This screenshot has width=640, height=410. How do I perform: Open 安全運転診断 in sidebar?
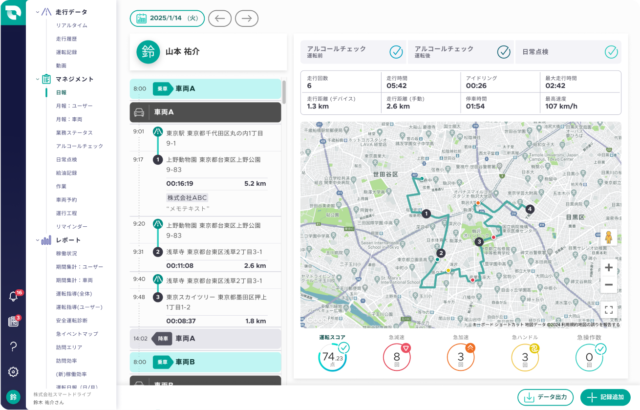tap(71, 321)
